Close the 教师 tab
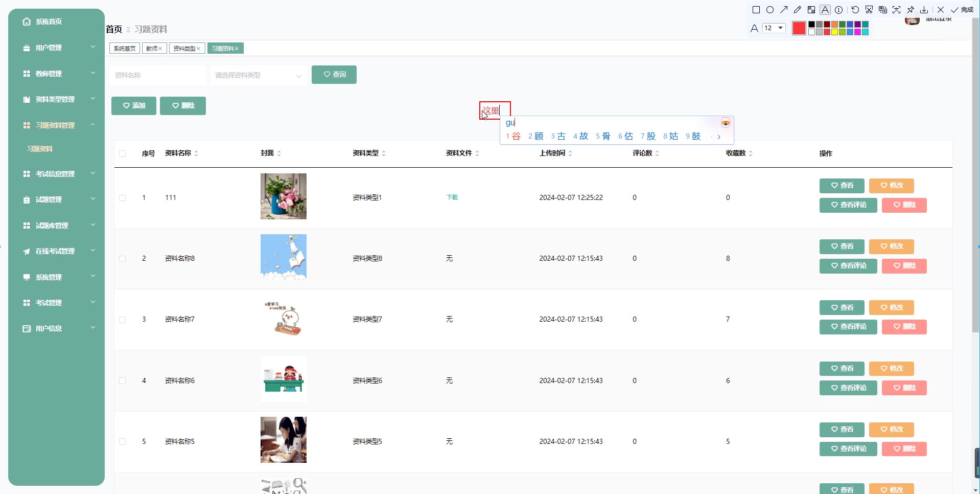980x494 pixels. 160,49
